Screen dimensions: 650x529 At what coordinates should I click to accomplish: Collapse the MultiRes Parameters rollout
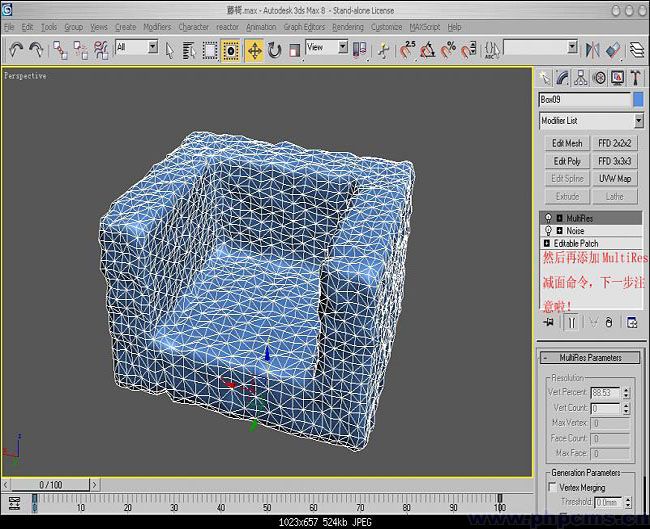[x=590, y=357]
